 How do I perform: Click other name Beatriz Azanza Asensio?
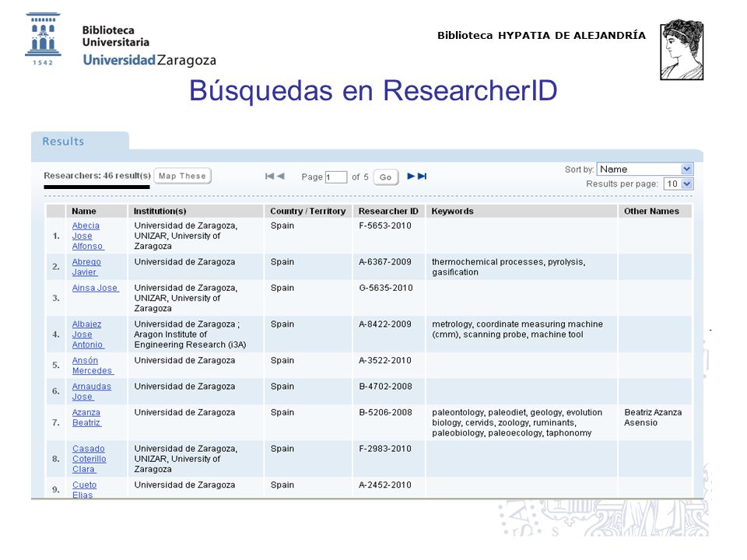(653, 417)
